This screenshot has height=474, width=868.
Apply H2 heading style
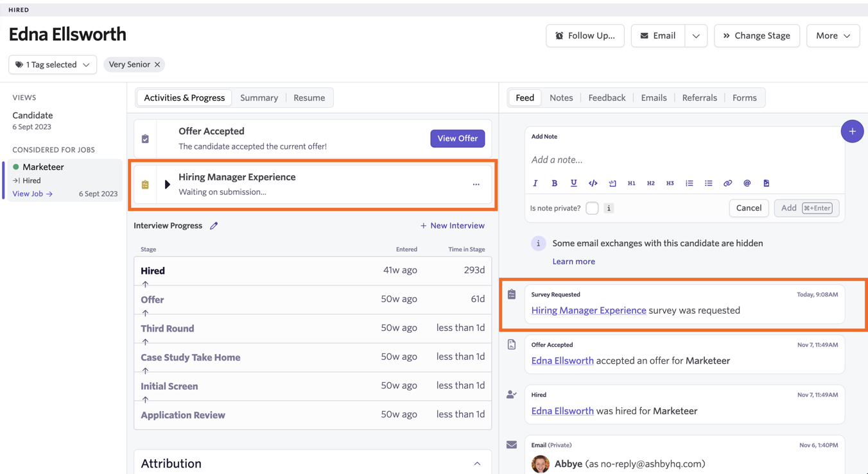pos(651,183)
